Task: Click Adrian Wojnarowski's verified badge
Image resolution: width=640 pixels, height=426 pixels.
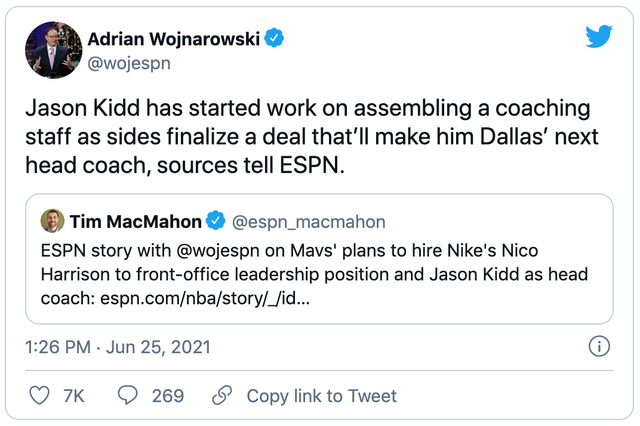Action: point(274,39)
